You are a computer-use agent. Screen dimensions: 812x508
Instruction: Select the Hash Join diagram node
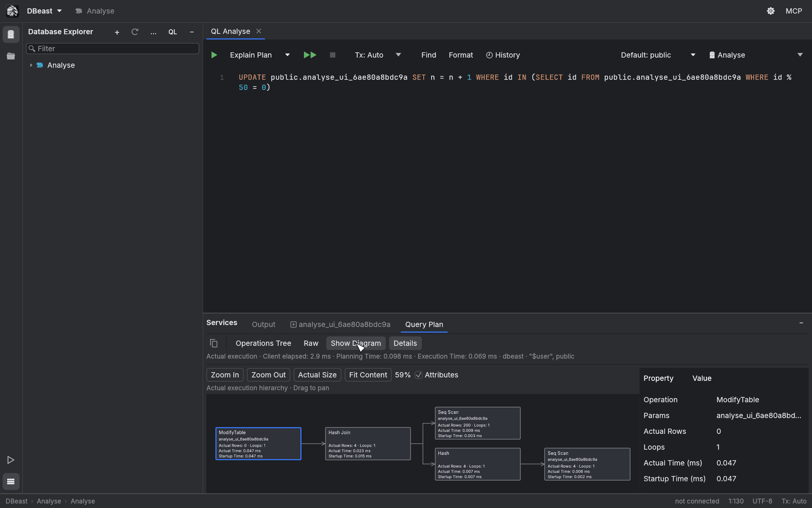coord(368,444)
